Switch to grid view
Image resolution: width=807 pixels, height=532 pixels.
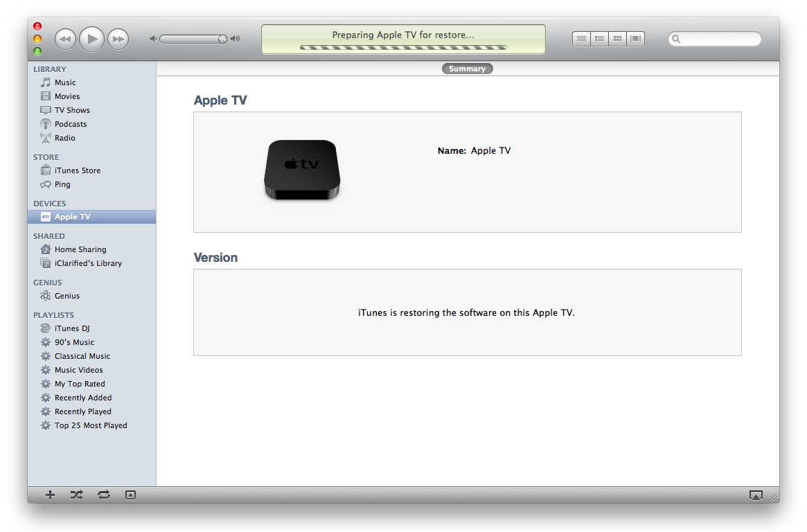coord(618,39)
